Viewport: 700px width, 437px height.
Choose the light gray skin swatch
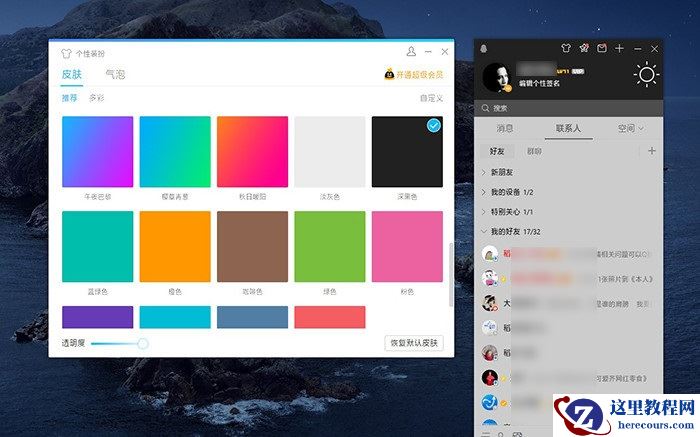point(330,152)
